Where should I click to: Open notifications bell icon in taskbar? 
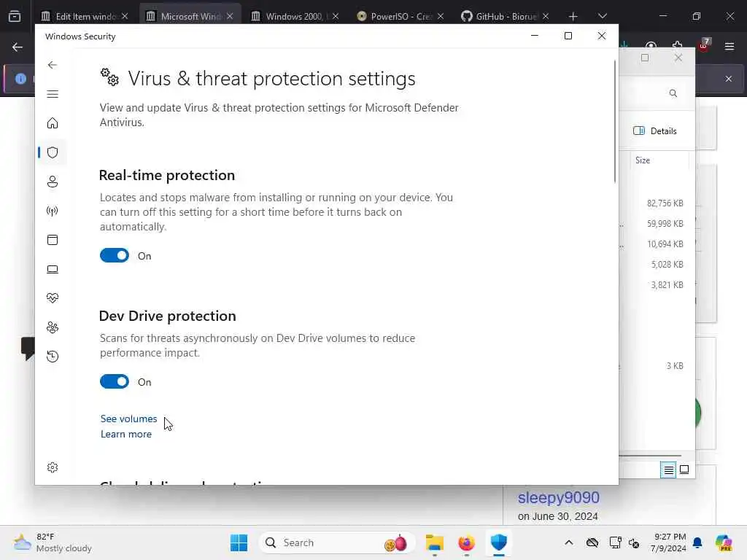tap(698, 542)
